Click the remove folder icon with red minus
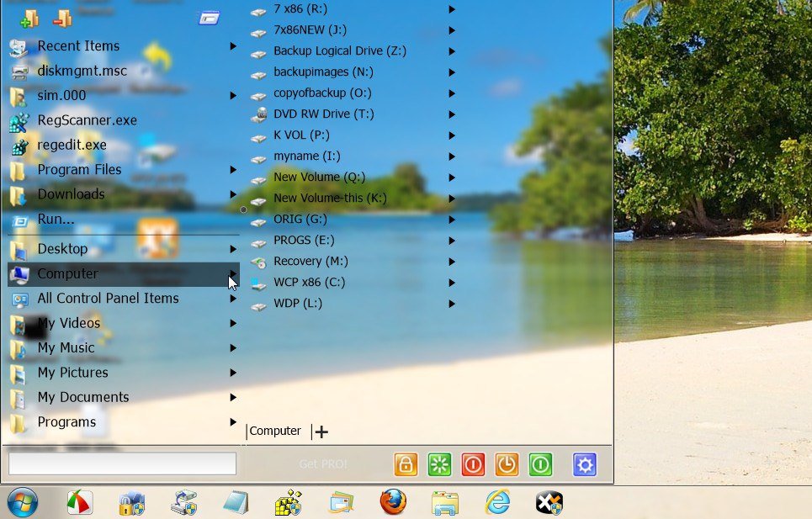Viewport: 812px width, 519px height. [62, 18]
